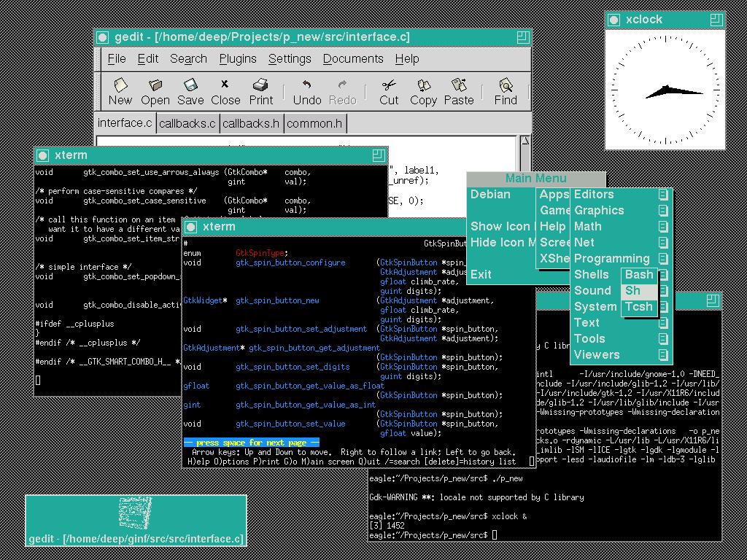Print interface.c using the Print icon
Viewport: 747px width, 560px height.
tap(260, 90)
